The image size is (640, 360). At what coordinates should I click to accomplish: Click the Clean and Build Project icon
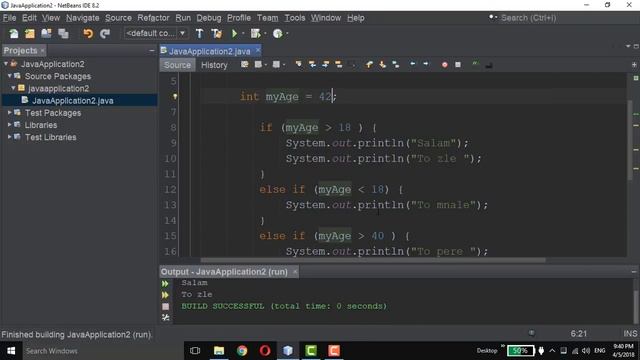coord(216,33)
